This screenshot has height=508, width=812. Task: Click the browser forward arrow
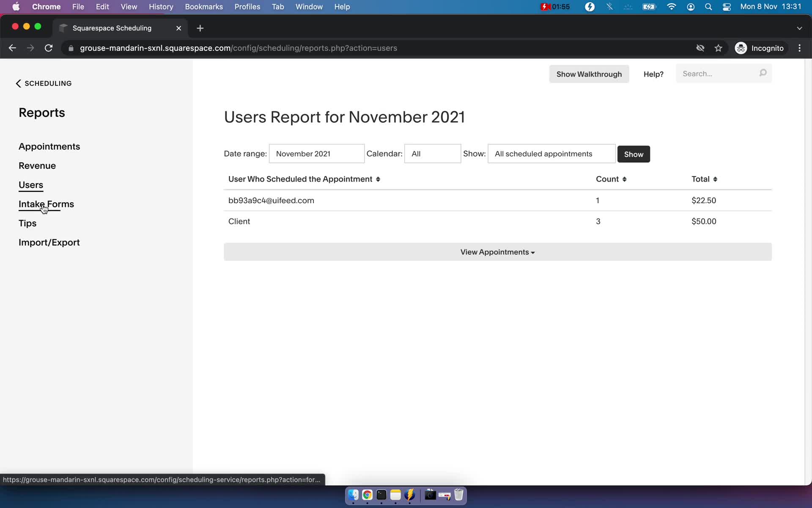click(x=30, y=48)
